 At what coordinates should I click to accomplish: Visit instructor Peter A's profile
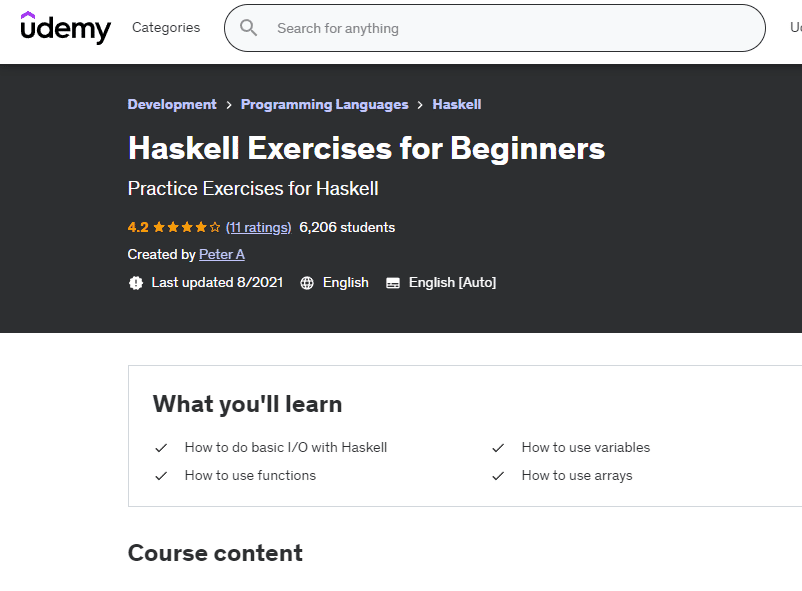(222, 255)
